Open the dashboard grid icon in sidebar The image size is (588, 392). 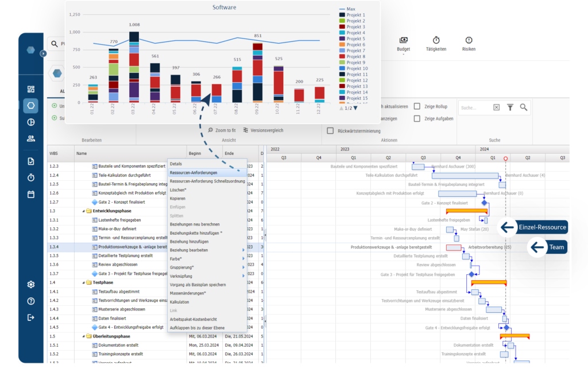click(31, 89)
